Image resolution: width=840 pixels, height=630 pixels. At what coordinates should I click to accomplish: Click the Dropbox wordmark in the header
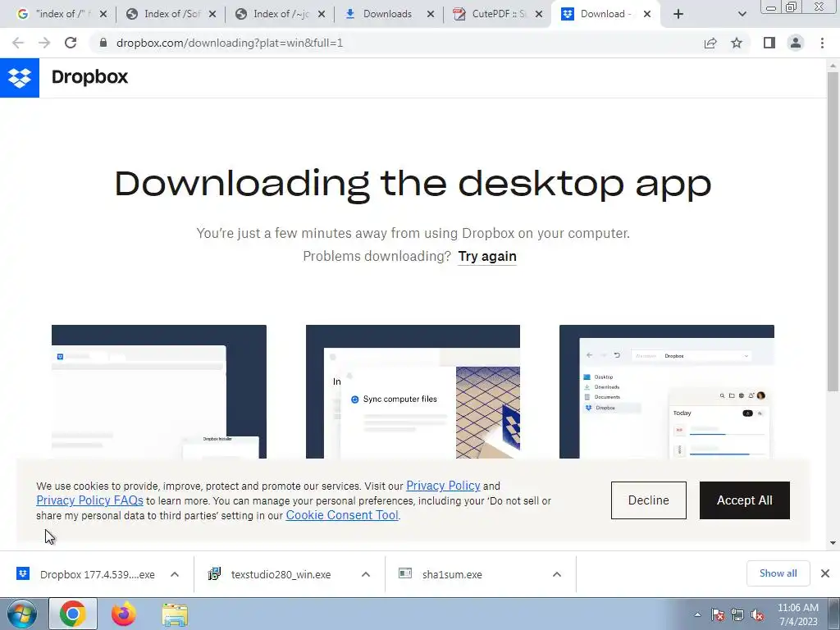(89, 77)
